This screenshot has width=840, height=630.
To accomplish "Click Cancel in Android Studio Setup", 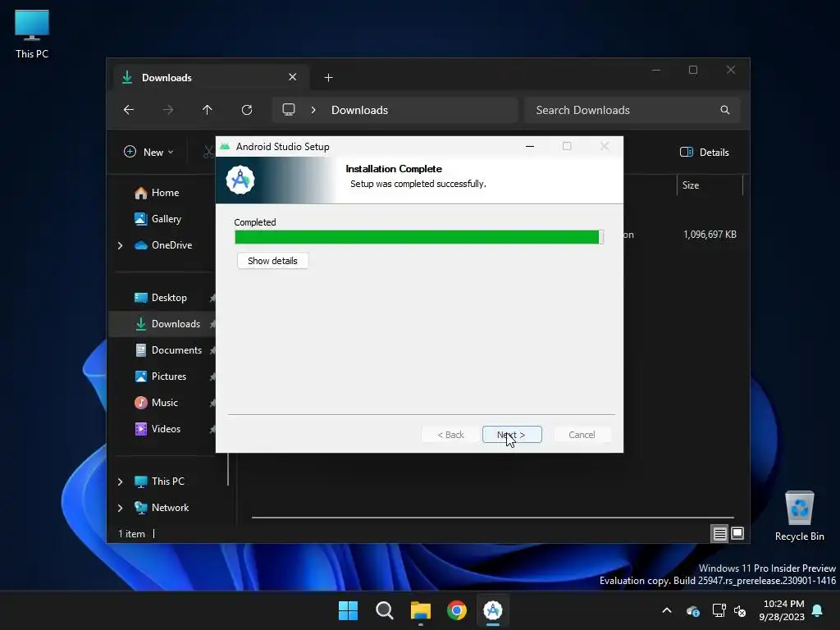I will [x=582, y=435].
